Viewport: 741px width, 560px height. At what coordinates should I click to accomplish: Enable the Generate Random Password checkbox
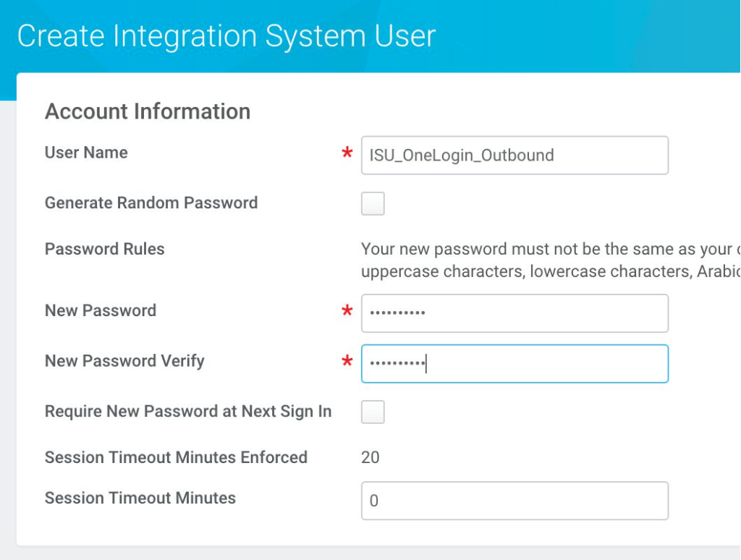click(373, 204)
